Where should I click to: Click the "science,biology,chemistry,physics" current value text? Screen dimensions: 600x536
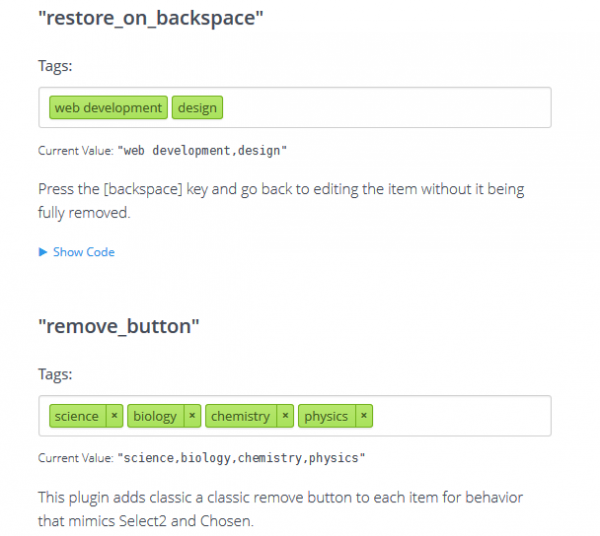coord(240,458)
